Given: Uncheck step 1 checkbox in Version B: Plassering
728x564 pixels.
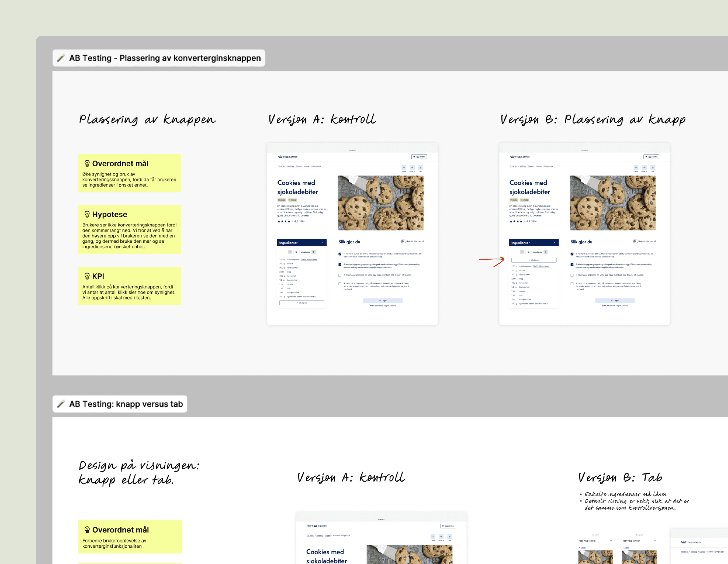Looking at the screenshot, I should tap(572, 254).
